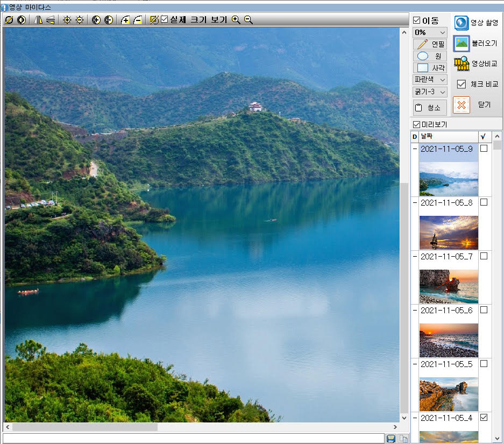Viewport: 504px width, 444px height.
Task: Select the 연필 pencil drawing tool
Action: click(430, 44)
